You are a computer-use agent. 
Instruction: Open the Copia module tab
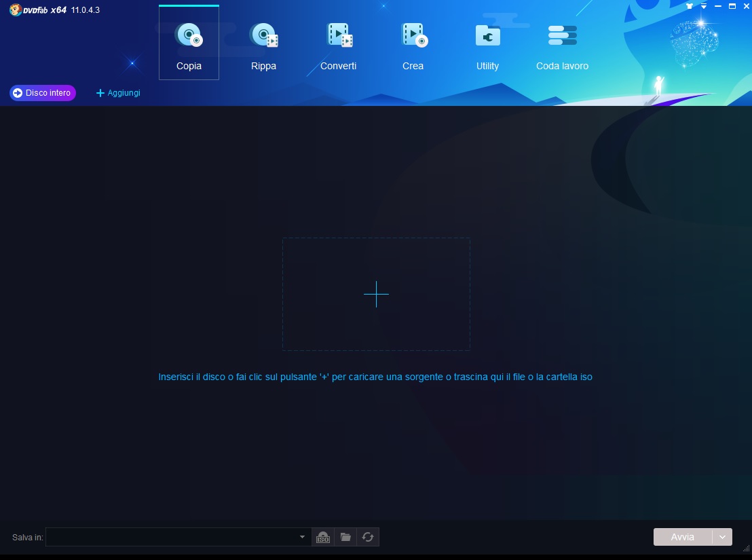[x=189, y=43]
